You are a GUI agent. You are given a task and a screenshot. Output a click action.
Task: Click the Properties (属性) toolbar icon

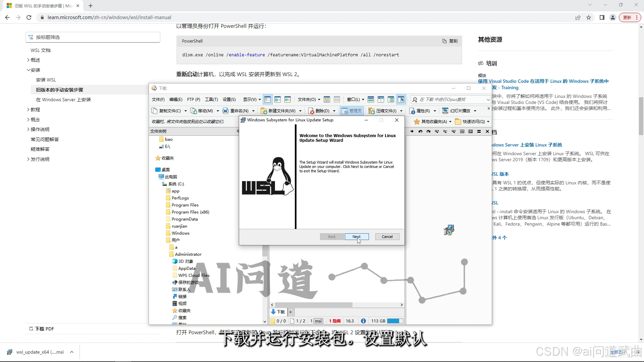point(412,111)
